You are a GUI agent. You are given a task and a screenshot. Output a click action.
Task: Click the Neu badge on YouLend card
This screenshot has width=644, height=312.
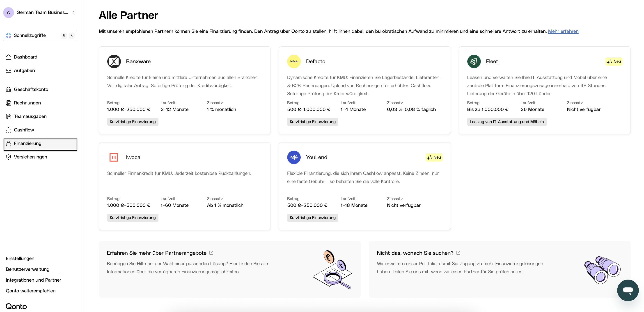434,157
